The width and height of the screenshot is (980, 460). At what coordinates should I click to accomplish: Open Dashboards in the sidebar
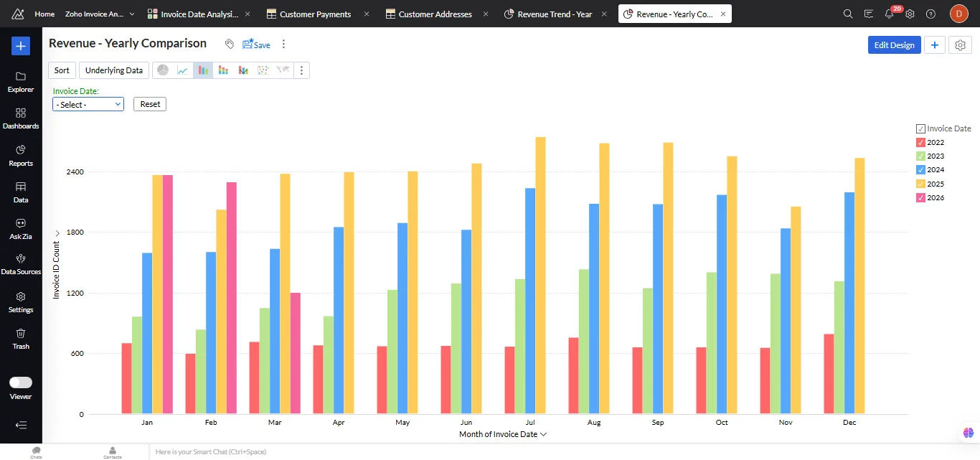21,118
